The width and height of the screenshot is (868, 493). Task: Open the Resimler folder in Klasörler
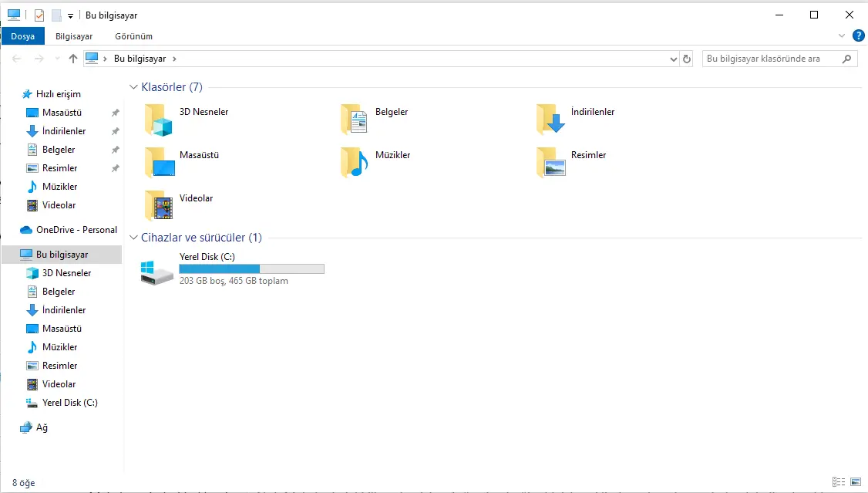coord(550,162)
